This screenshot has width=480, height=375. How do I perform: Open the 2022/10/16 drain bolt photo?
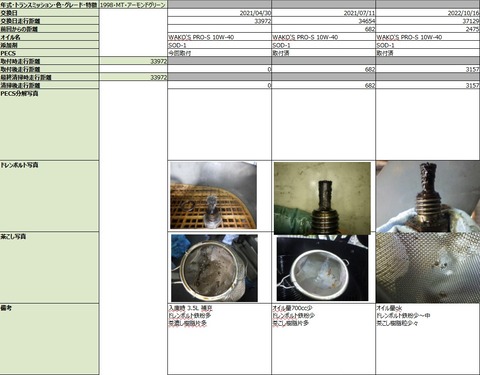[428, 197]
